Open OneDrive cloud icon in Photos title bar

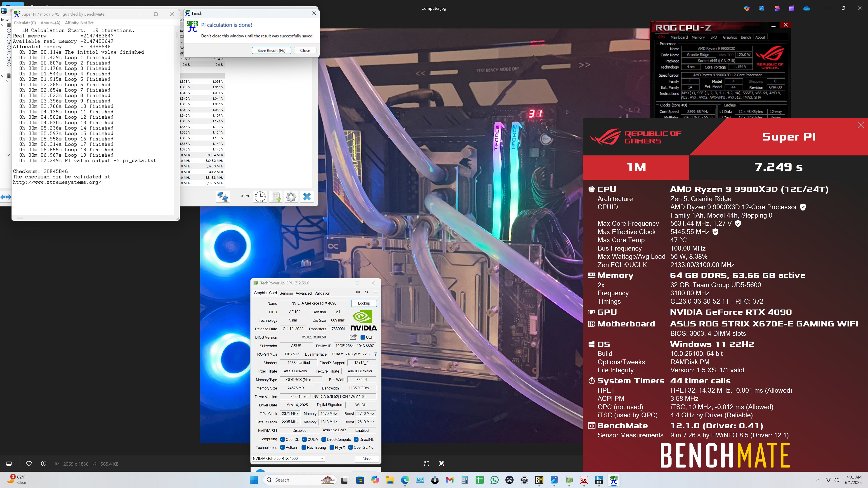click(x=806, y=8)
